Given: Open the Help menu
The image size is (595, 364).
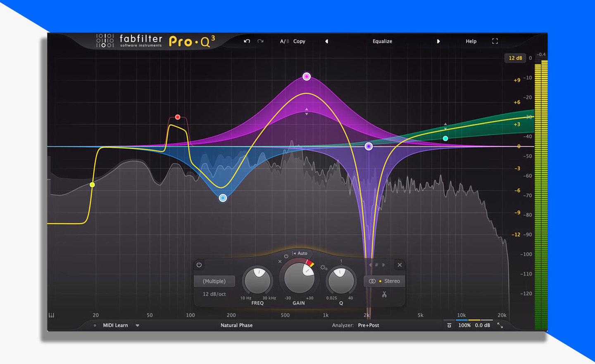Looking at the screenshot, I should (471, 41).
